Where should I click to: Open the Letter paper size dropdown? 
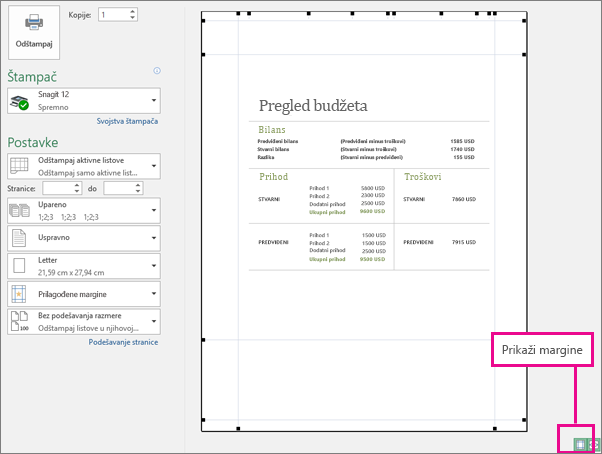[84, 266]
